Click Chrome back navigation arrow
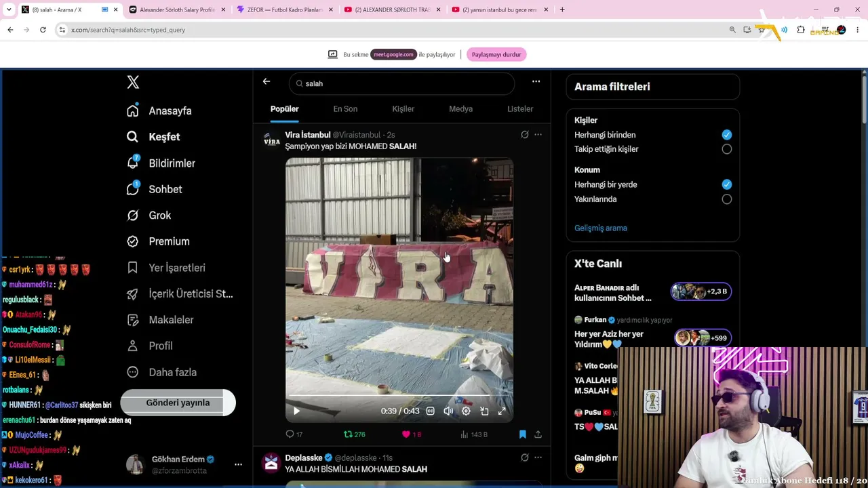 tap(10, 30)
